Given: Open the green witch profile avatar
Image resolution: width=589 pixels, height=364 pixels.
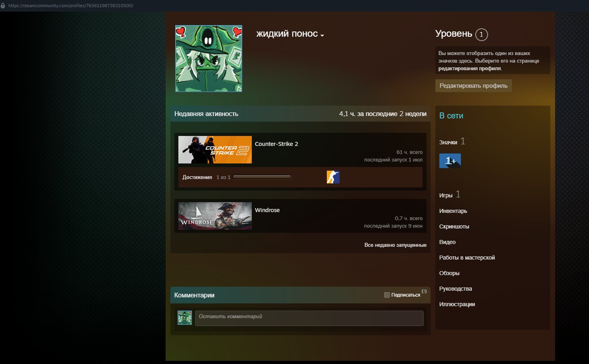Looking at the screenshot, I should tap(209, 59).
